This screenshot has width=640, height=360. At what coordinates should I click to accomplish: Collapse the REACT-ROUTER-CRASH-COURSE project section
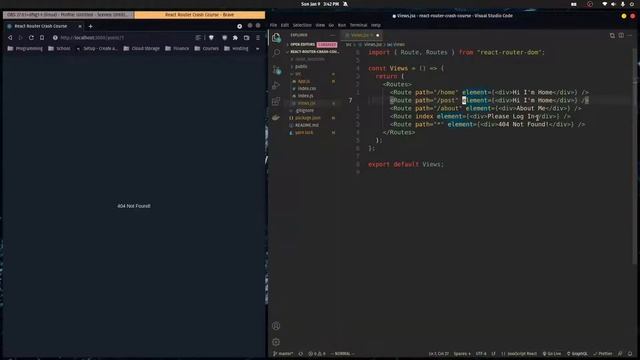point(313,52)
